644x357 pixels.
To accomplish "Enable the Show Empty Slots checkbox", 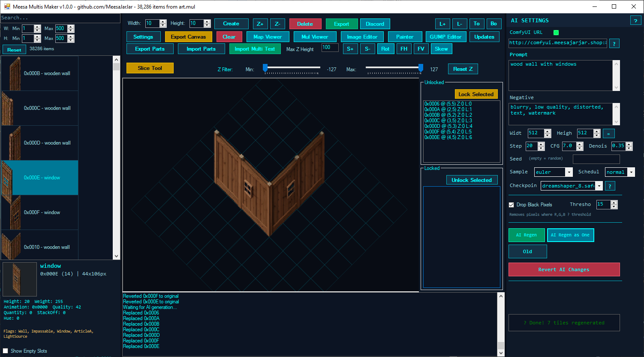I will pyautogui.click(x=5, y=351).
